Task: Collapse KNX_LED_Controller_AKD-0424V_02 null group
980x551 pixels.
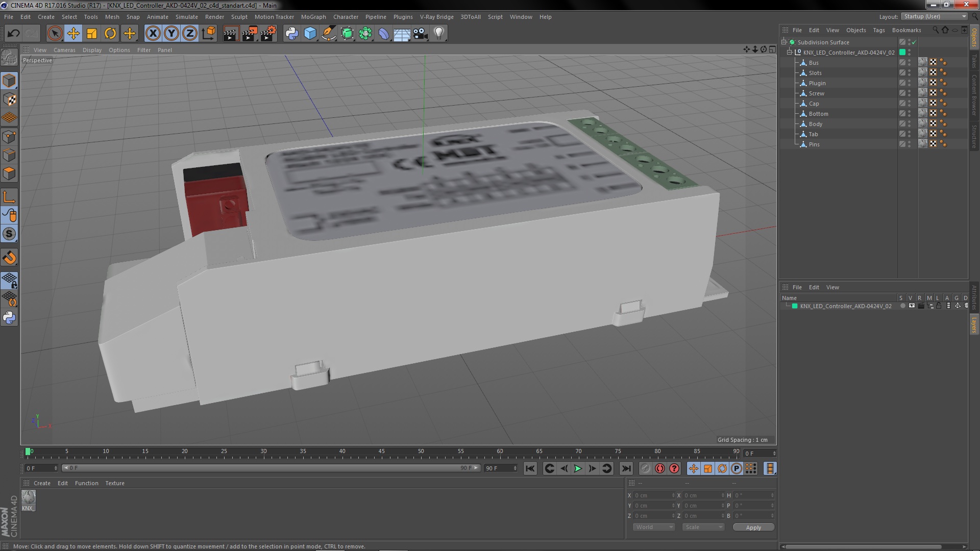Action: [790, 52]
